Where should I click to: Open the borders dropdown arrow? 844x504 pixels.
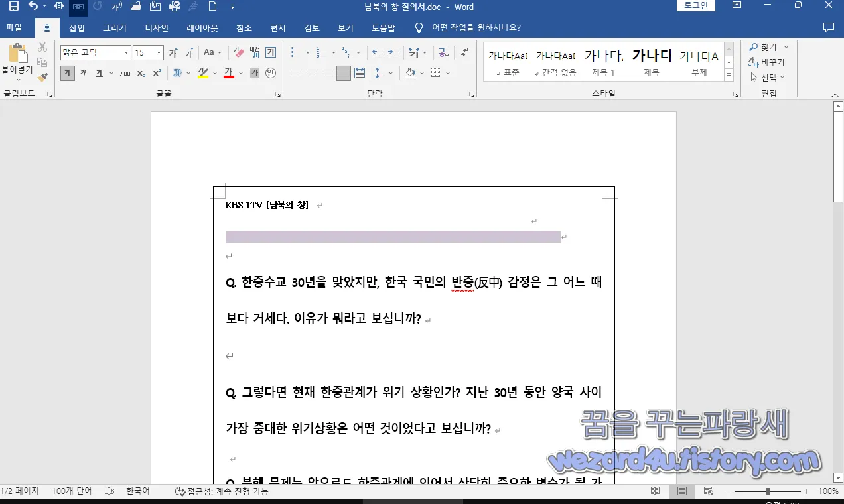[x=448, y=73]
